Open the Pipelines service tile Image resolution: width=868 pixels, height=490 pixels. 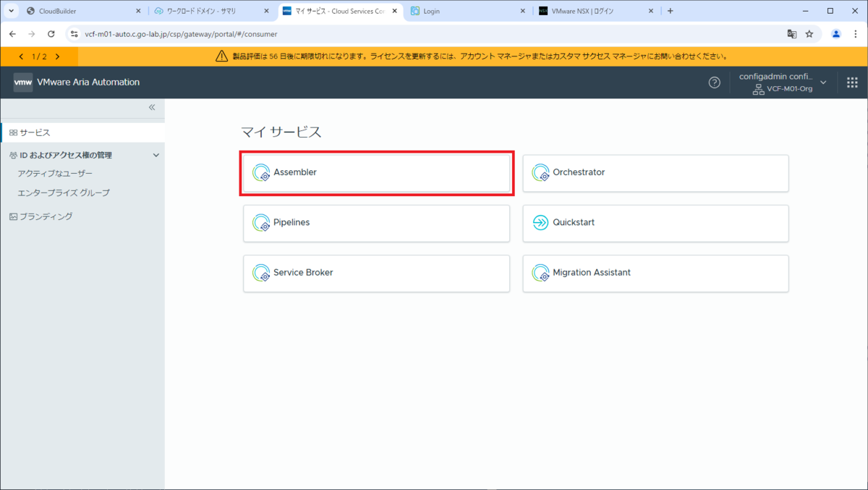376,223
